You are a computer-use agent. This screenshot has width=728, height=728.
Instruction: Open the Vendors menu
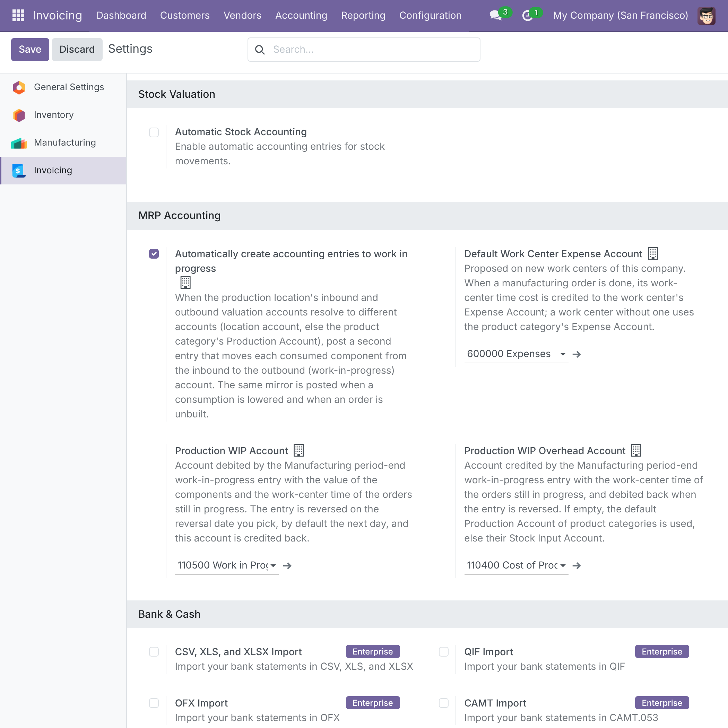click(x=242, y=16)
